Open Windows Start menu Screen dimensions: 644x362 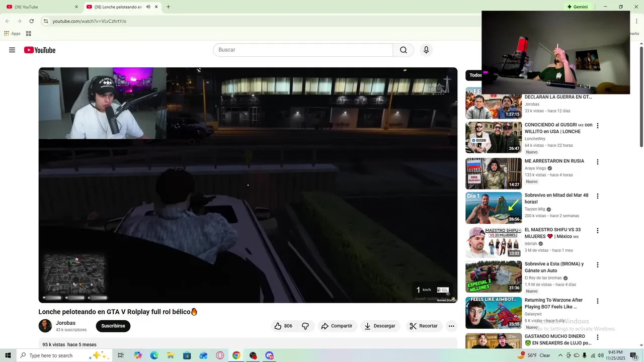8,355
